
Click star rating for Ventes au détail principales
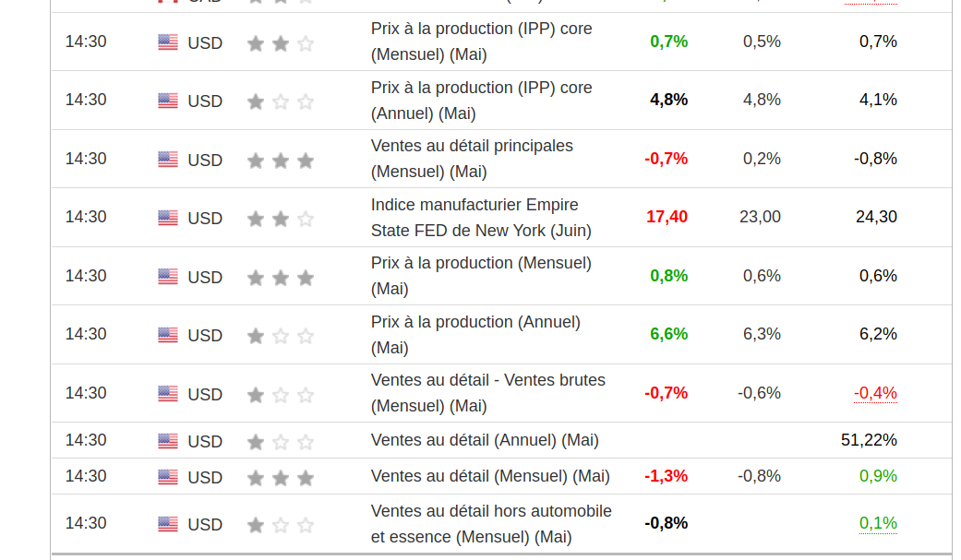[x=281, y=161]
